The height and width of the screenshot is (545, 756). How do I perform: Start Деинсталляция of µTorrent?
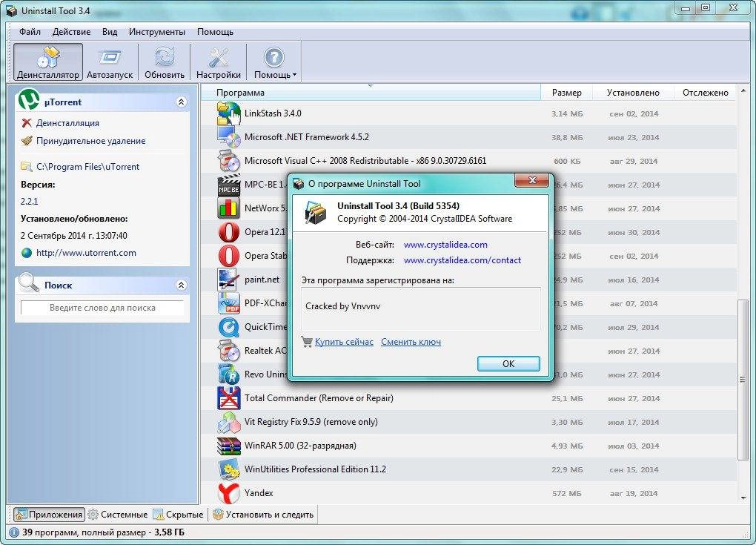point(67,123)
